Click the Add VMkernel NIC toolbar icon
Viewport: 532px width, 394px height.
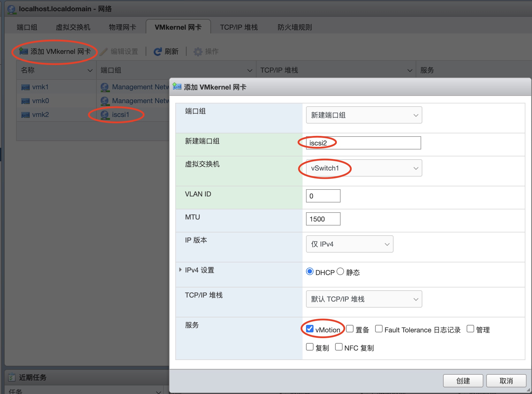(23, 51)
